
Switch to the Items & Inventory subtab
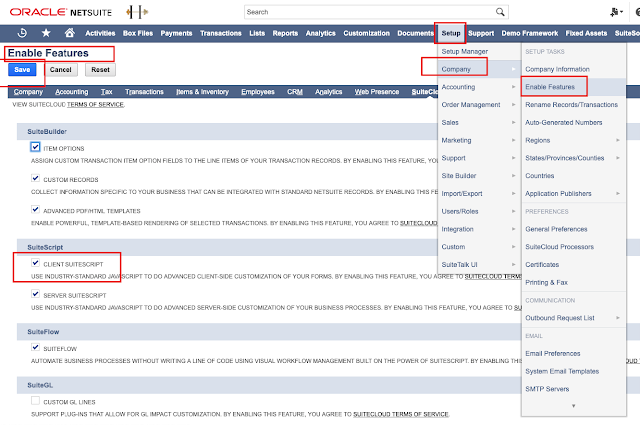click(202, 91)
